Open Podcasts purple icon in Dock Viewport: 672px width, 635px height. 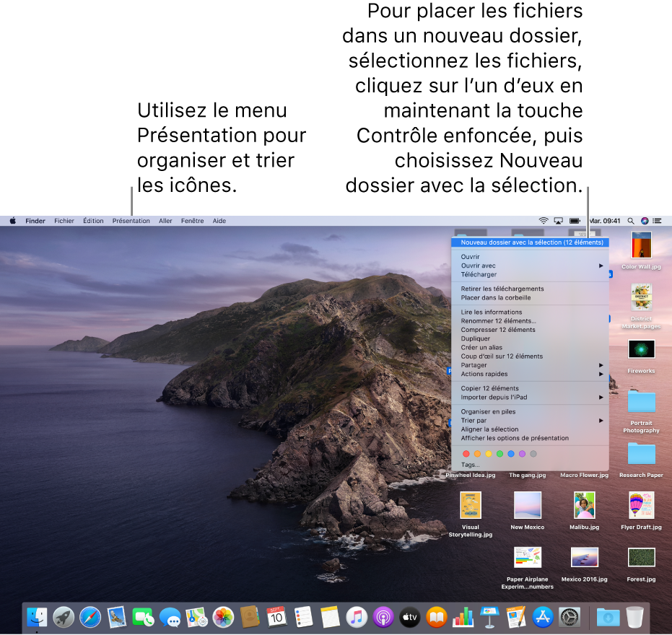(x=383, y=618)
